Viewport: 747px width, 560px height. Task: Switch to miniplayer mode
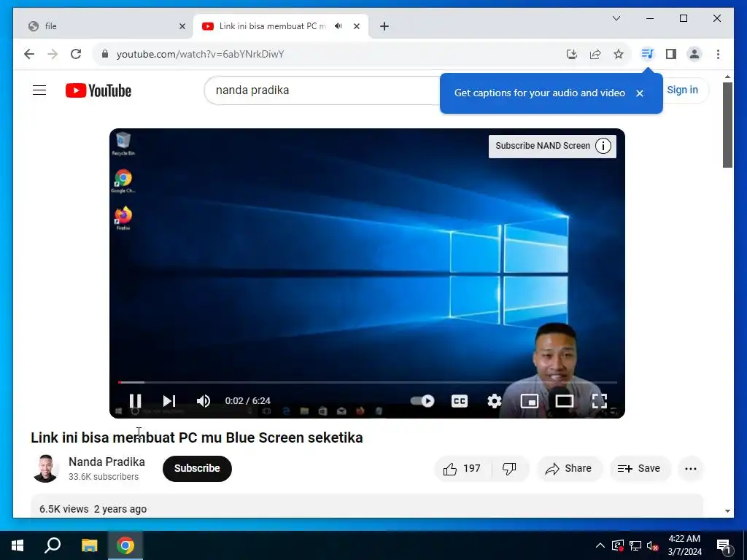(x=530, y=401)
